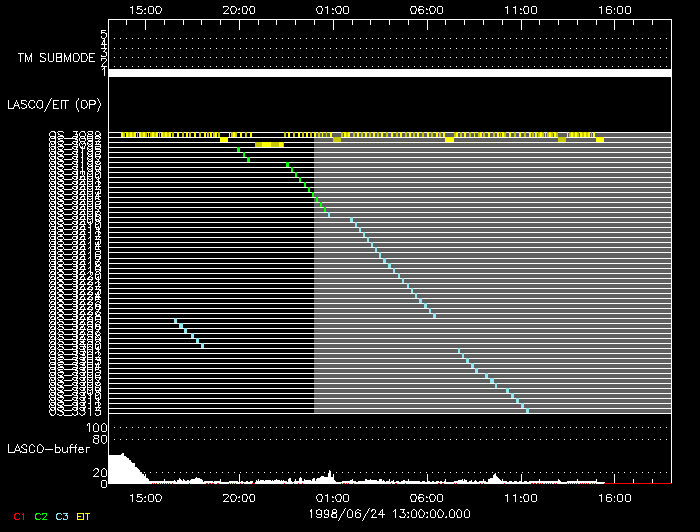The height and width of the screenshot is (532, 700).
Task: Select the long green C2 diagonal sequence
Action: (x=308, y=189)
